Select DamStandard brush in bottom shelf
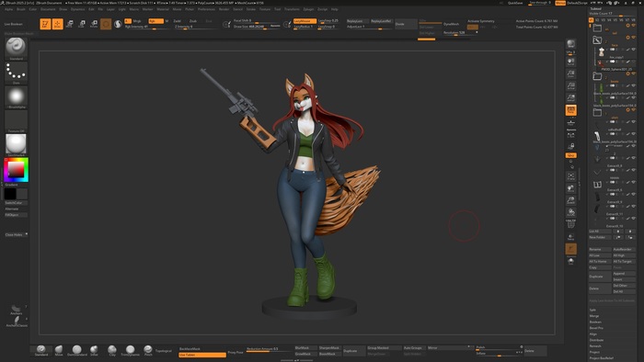Screen dimensions: 644x362 click(x=76, y=351)
